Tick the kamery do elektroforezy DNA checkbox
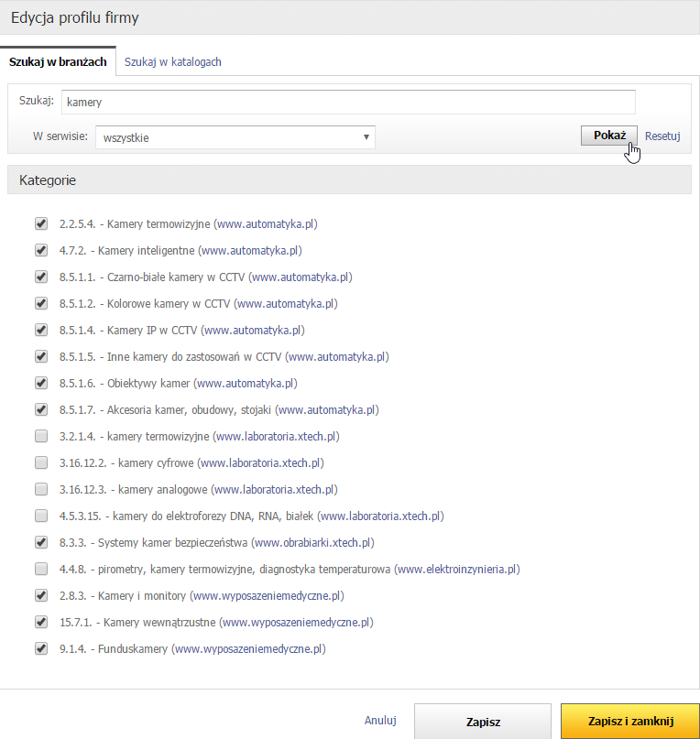The image size is (700, 739). (40, 516)
